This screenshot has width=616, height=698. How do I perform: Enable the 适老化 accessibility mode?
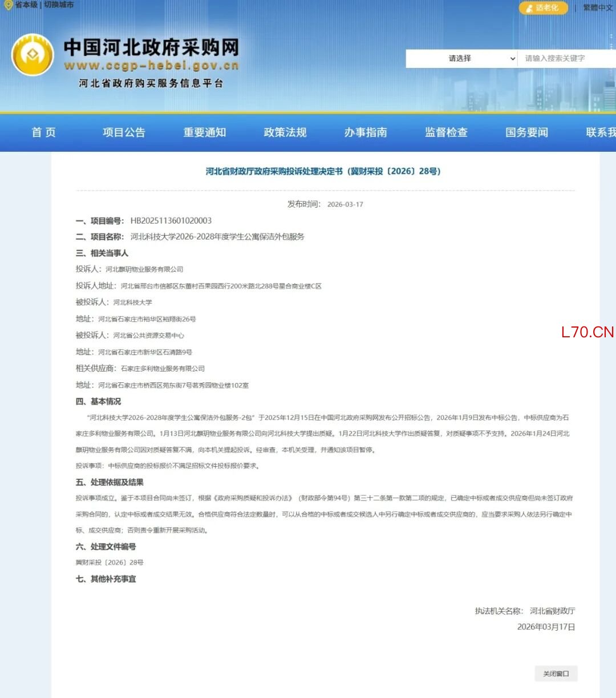(x=543, y=8)
